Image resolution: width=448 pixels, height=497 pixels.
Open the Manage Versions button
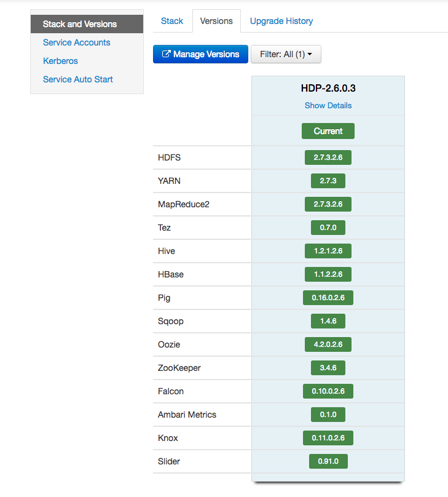200,54
